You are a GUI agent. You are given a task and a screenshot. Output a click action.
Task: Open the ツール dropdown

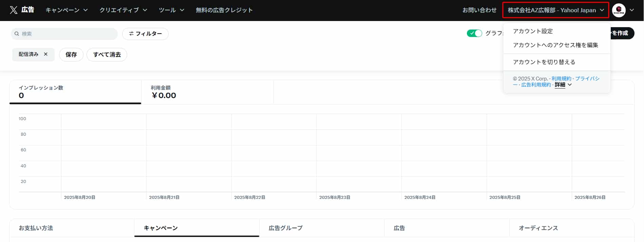point(171,10)
